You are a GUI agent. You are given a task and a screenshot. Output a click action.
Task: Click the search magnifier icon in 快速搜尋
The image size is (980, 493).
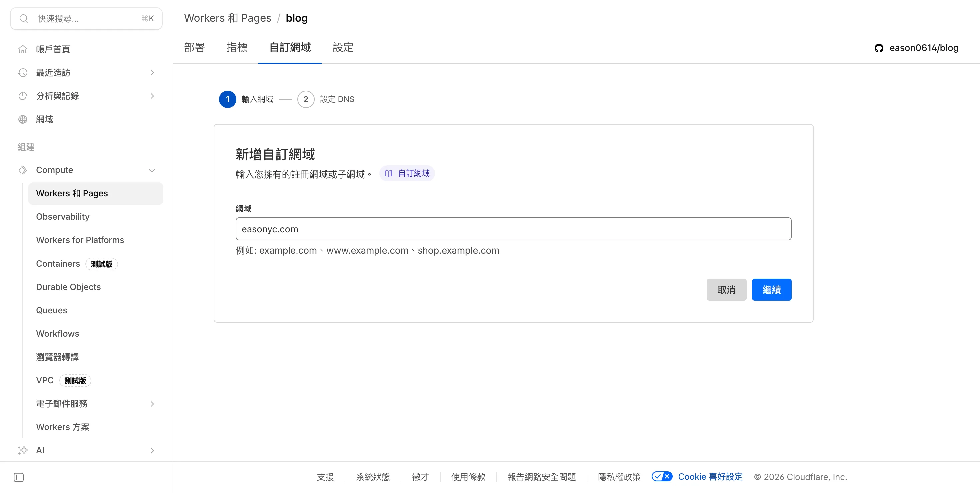24,19
